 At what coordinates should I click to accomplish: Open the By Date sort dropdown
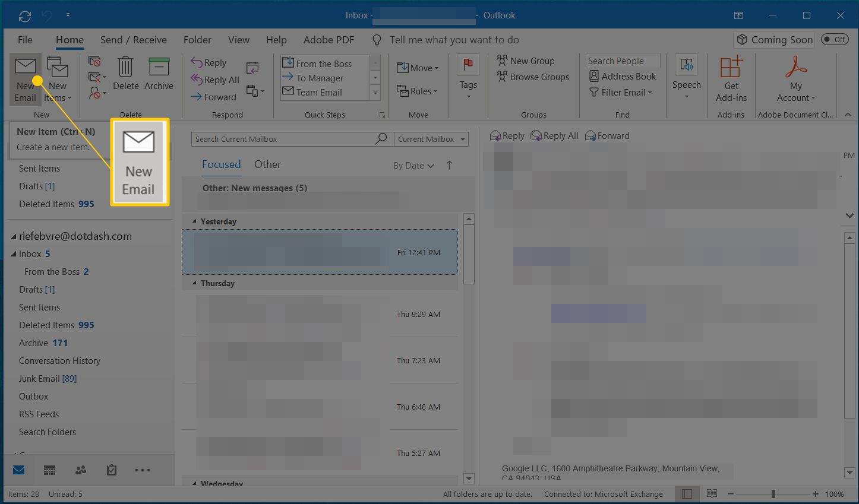(x=413, y=166)
